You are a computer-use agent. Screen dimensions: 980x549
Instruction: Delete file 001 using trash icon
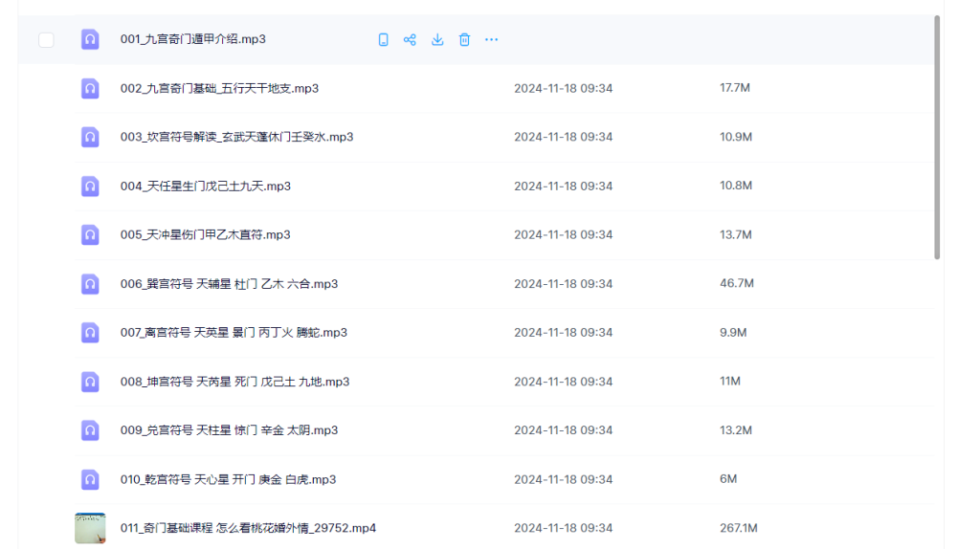click(464, 39)
